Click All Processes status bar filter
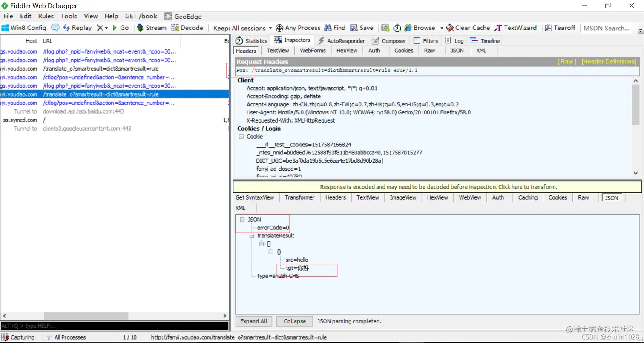Screen dimensions: 644x343 (66, 337)
